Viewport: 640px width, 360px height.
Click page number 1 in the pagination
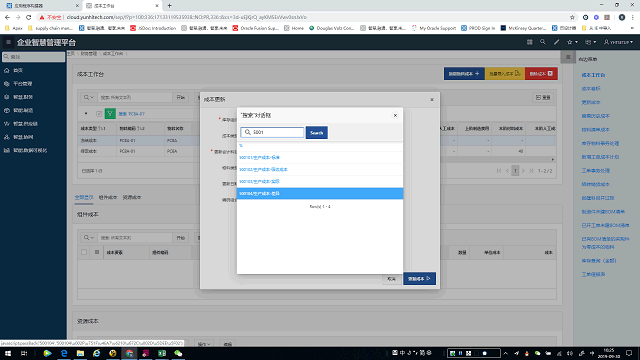tap(515, 171)
